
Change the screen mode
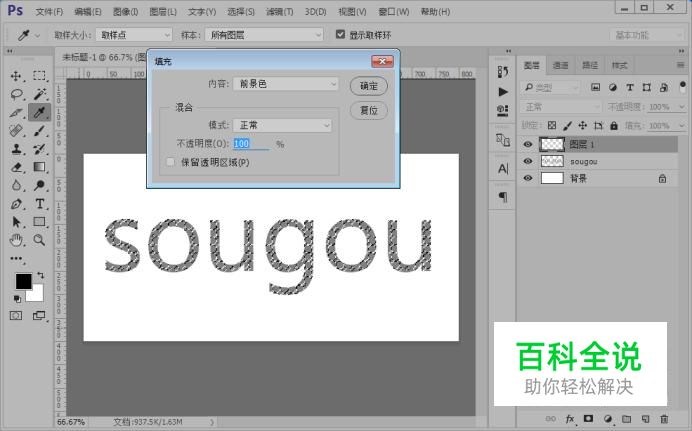click(x=39, y=316)
